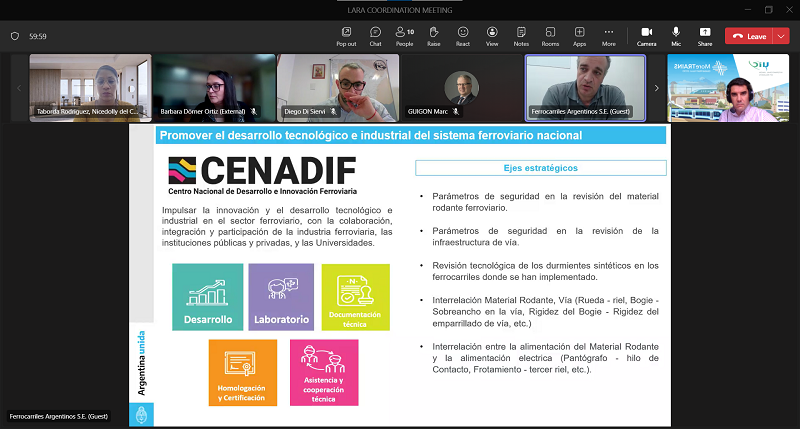Open the React emoji menu
Viewport: 800px width, 429px height.
(x=463, y=36)
